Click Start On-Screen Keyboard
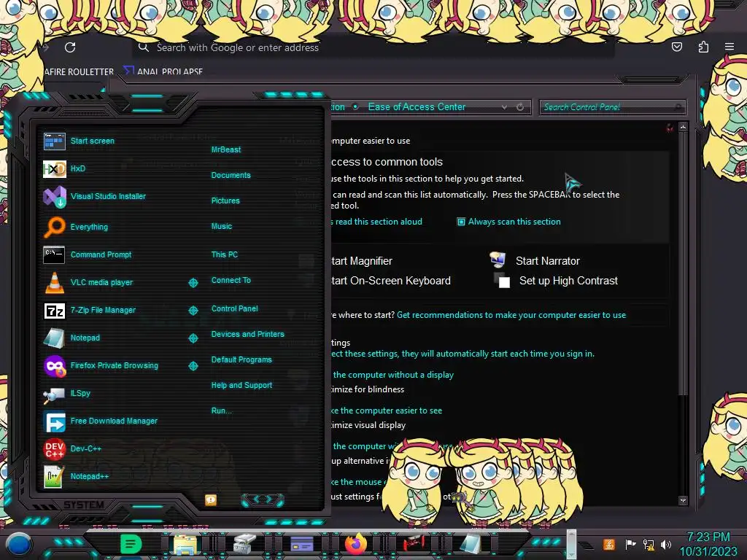The image size is (747, 560). coord(391,281)
